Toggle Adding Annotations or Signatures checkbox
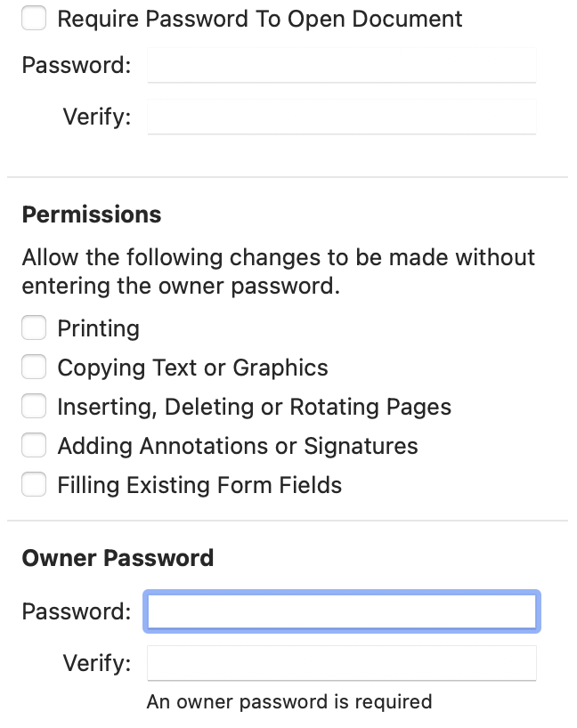This screenshot has height=728, width=577. pos(34,446)
